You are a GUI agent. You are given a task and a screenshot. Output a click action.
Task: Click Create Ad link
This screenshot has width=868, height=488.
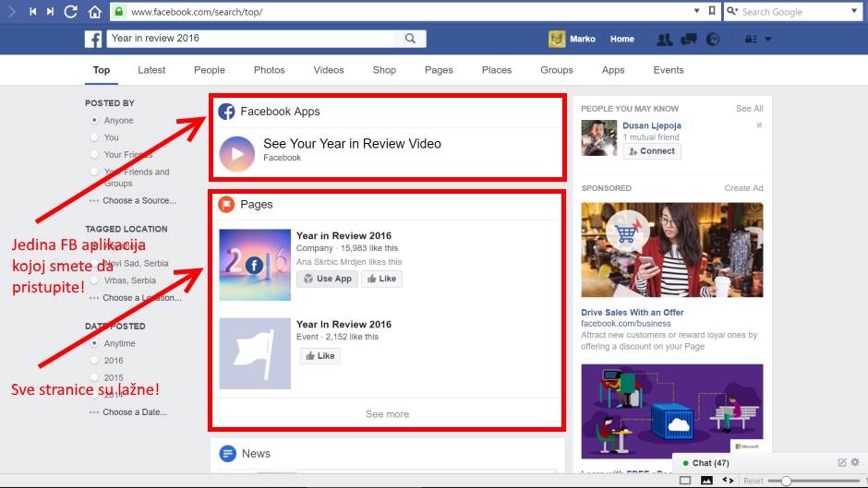point(743,188)
